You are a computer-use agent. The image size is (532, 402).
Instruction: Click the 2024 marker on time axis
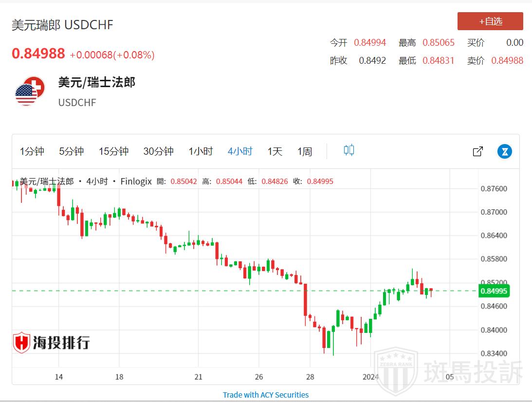pyautogui.click(x=371, y=377)
